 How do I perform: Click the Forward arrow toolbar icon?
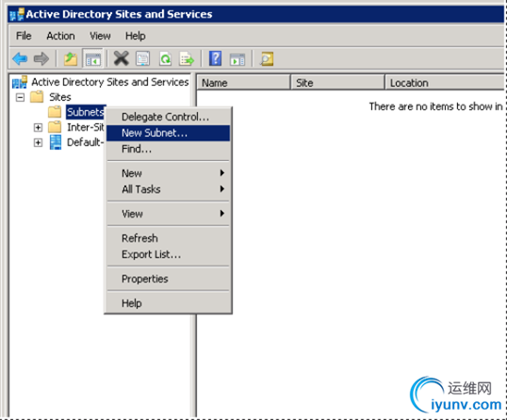click(41, 58)
